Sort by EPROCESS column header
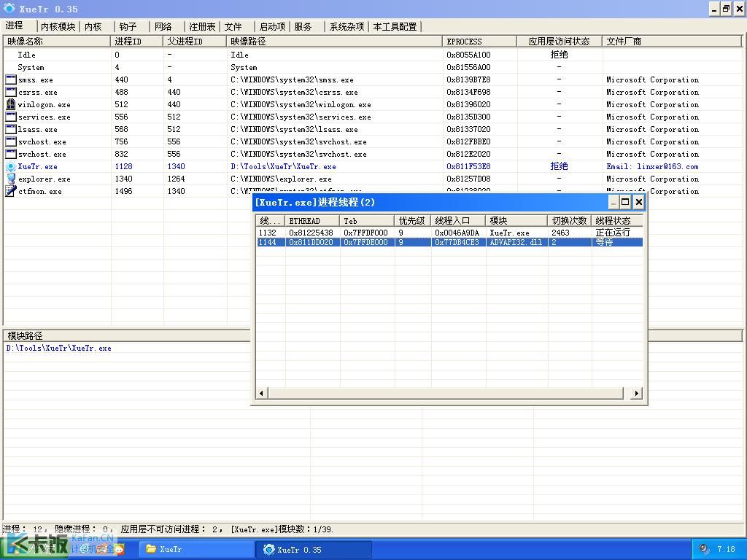The image size is (747, 560). [480, 42]
